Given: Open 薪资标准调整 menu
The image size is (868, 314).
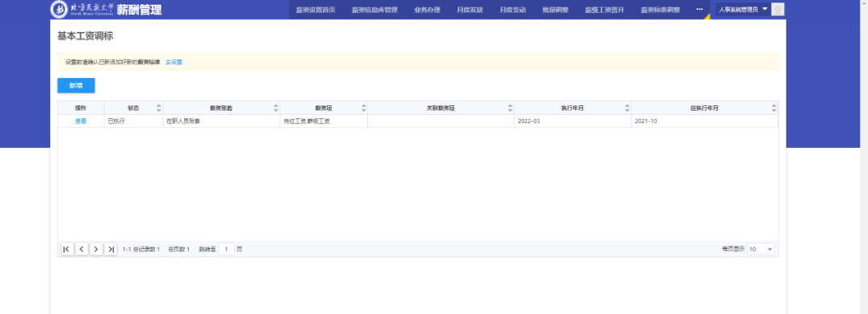Looking at the screenshot, I should [x=661, y=10].
